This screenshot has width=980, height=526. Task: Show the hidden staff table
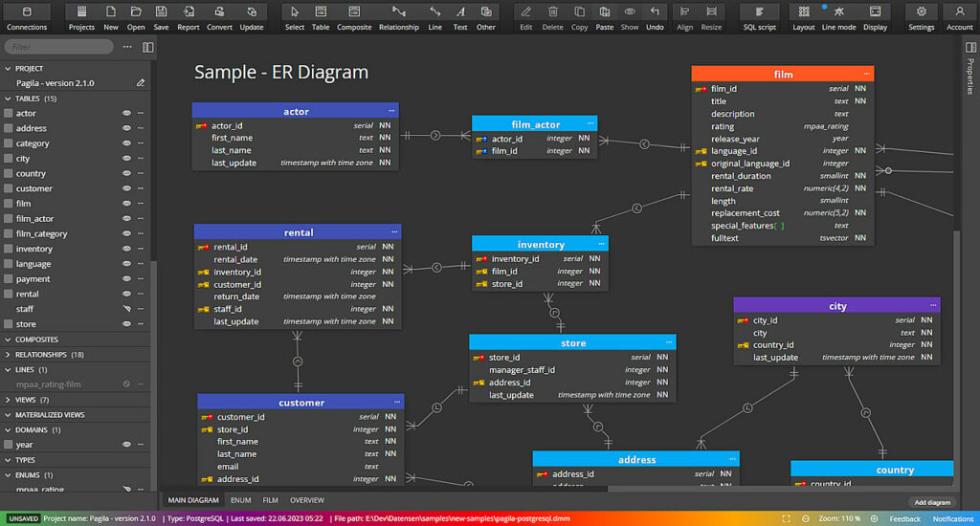127,309
